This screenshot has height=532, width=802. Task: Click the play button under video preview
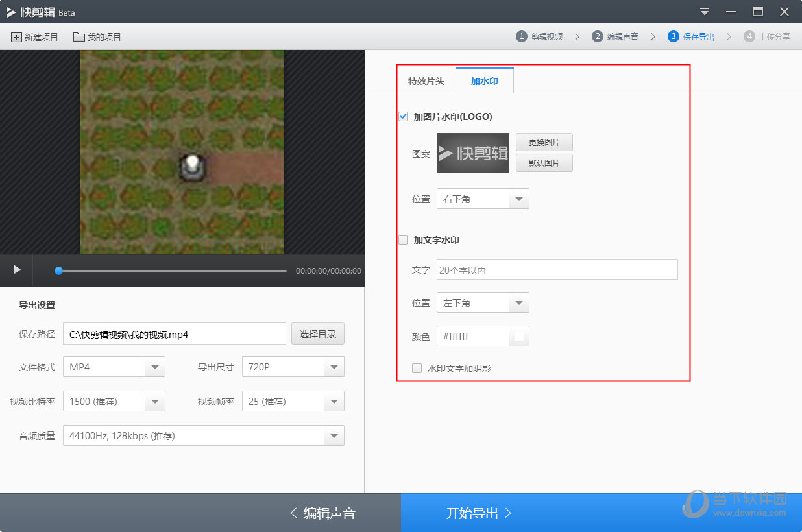[17, 270]
